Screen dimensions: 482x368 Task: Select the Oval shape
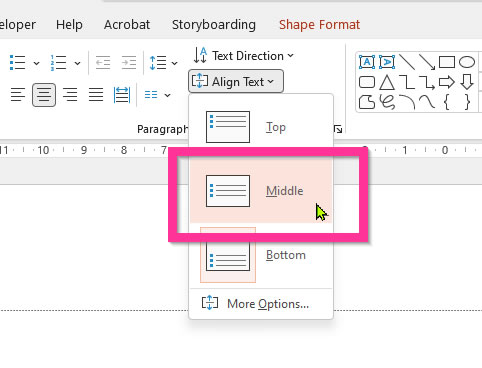pyautogui.click(x=467, y=62)
